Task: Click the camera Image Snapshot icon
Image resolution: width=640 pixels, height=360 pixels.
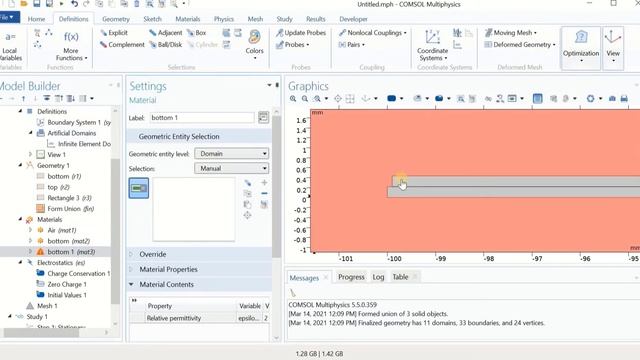Action: click(x=612, y=98)
